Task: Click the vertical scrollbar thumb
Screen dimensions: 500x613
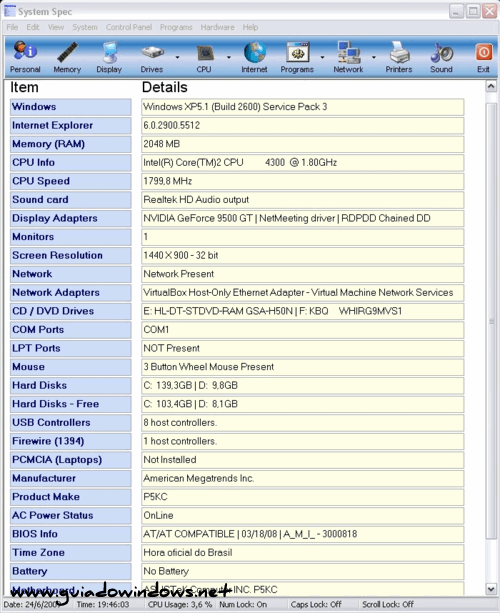Action: (491, 321)
